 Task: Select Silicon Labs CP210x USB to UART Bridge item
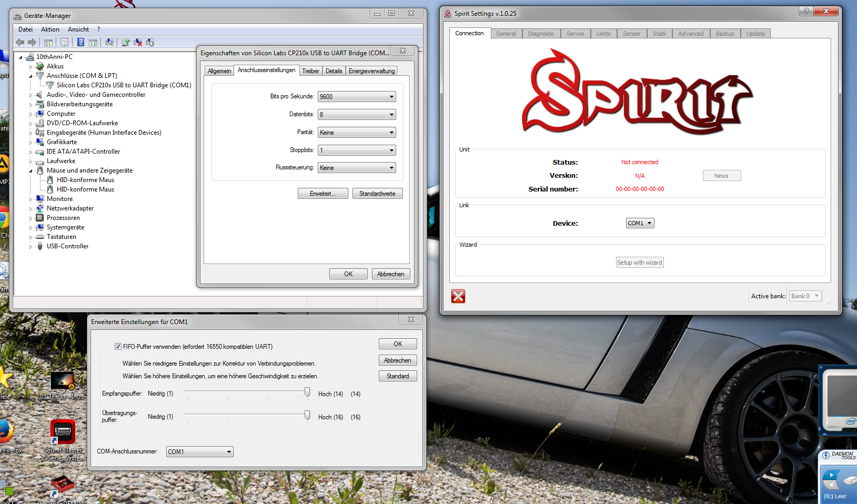tap(124, 85)
